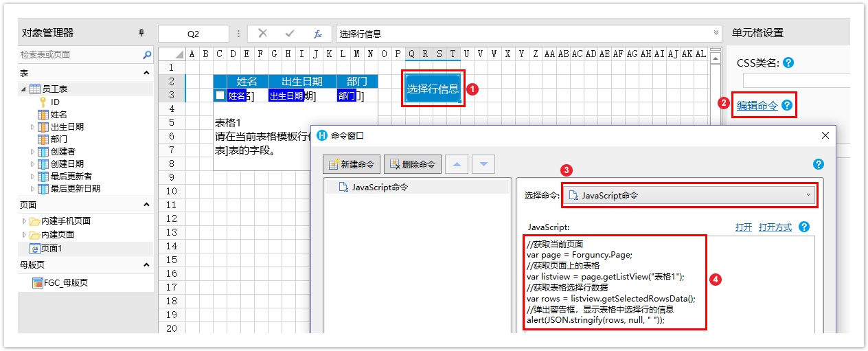Screen dimensions: 868x351
Task: Expand the 出生日期 field node
Action: click(x=32, y=127)
